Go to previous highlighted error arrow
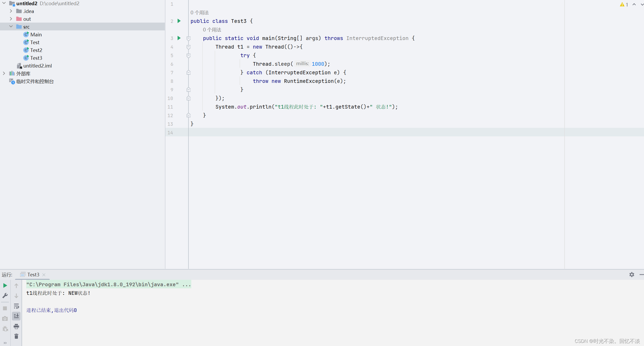The height and width of the screenshot is (346, 644). point(634,4)
